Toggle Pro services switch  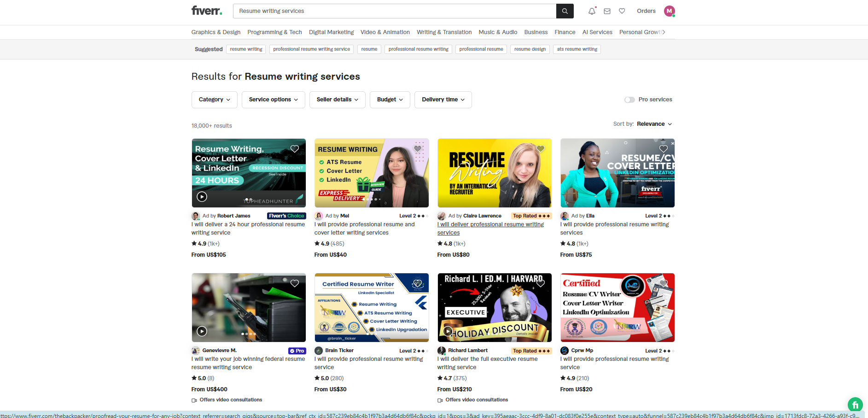(x=629, y=100)
